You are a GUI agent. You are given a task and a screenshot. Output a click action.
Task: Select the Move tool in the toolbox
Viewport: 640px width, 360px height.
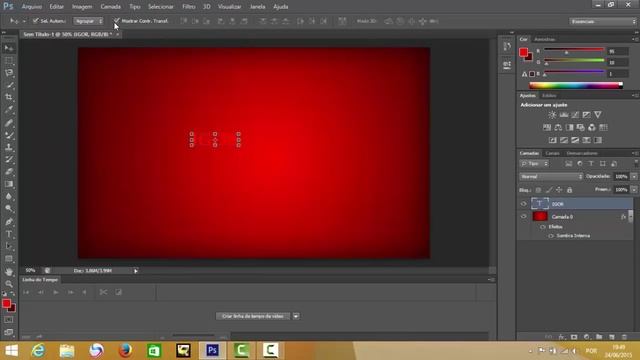tap(9, 48)
